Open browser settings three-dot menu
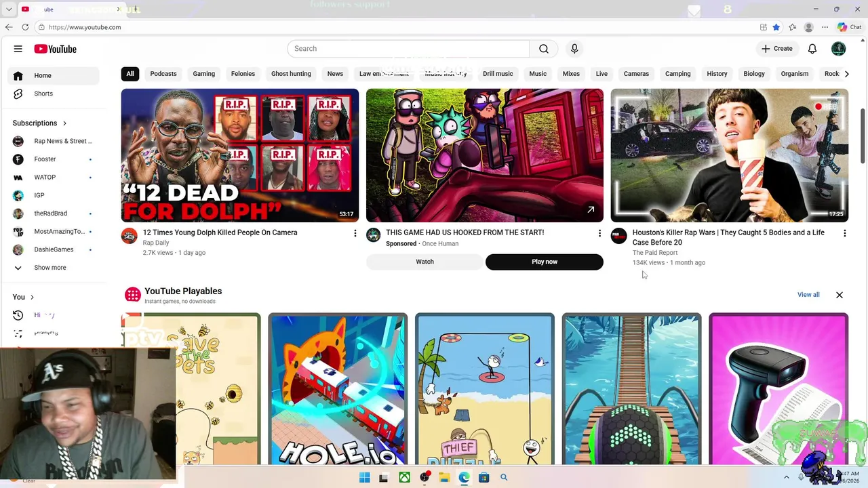 [825, 27]
